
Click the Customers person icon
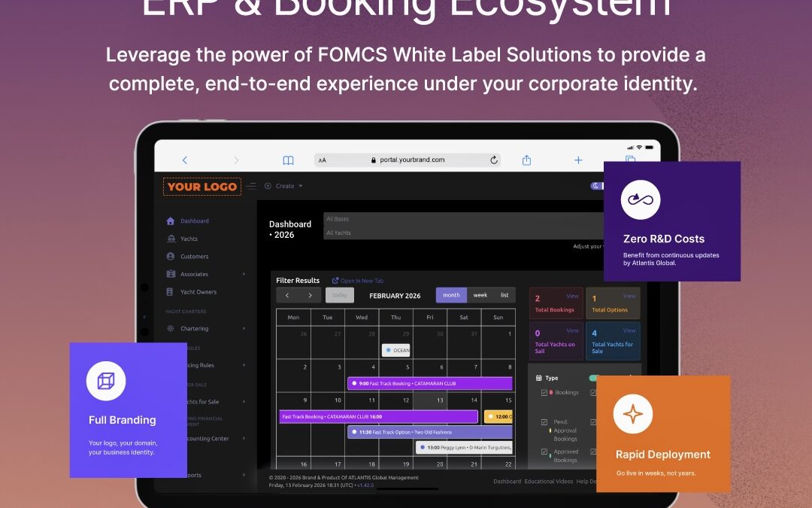[171, 256]
